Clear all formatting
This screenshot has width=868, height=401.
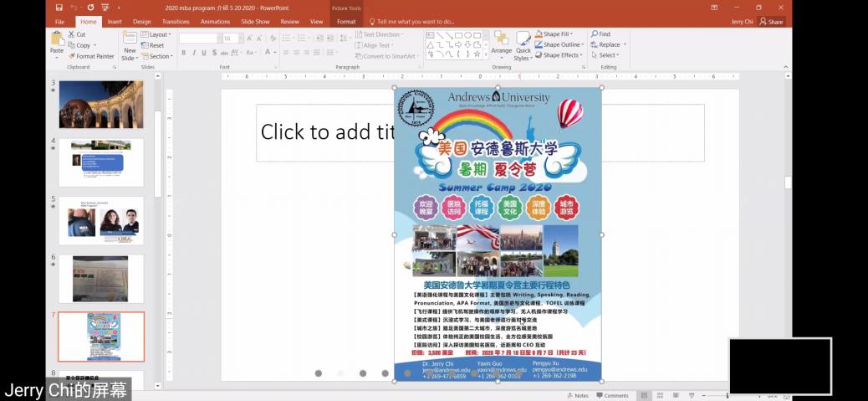pos(273,39)
